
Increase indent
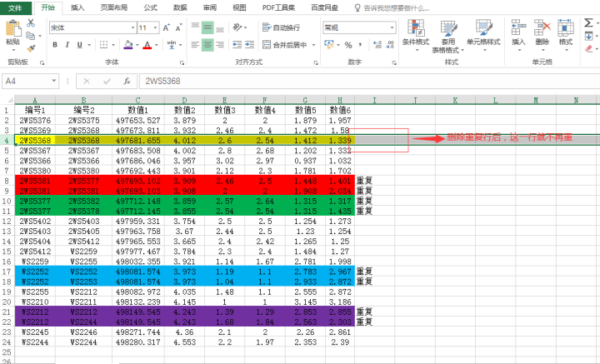[249, 45]
